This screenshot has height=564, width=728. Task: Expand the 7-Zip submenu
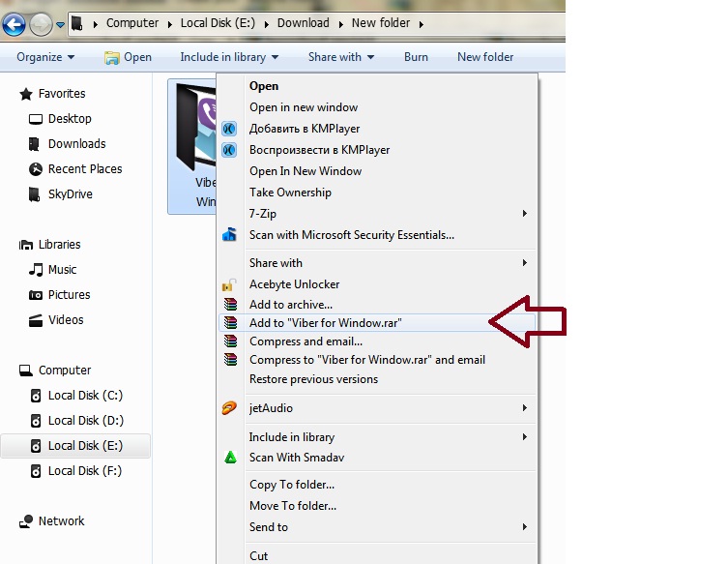[x=377, y=214]
